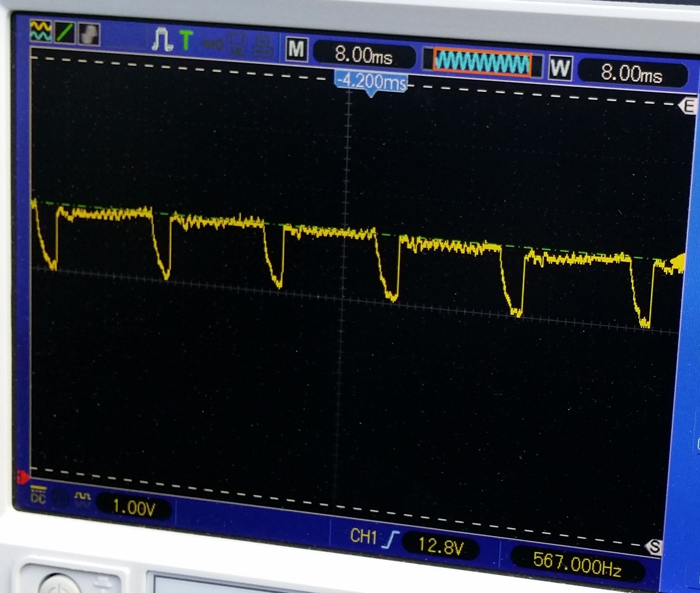Screen dimensions: 700x593
Task: Click the orange-framed waveform memory overview bar
Action: [482, 62]
